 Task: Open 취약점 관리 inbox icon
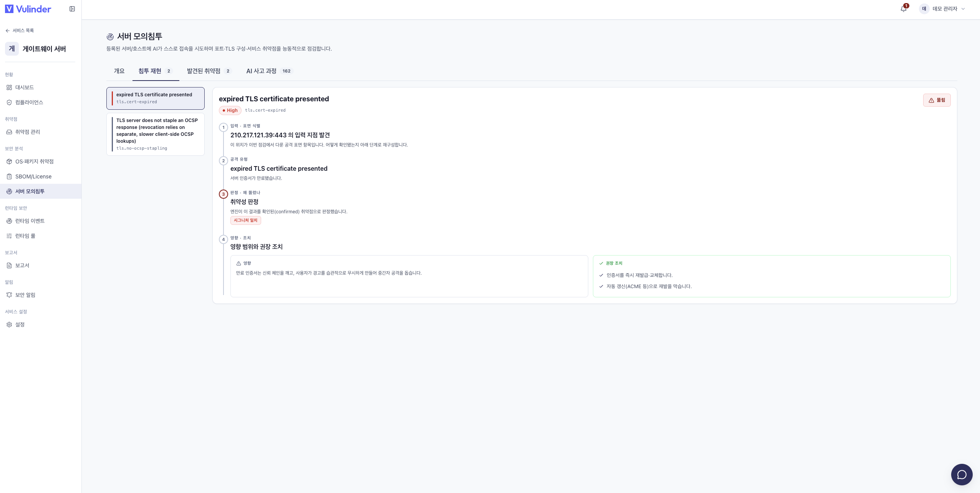pyautogui.click(x=9, y=132)
